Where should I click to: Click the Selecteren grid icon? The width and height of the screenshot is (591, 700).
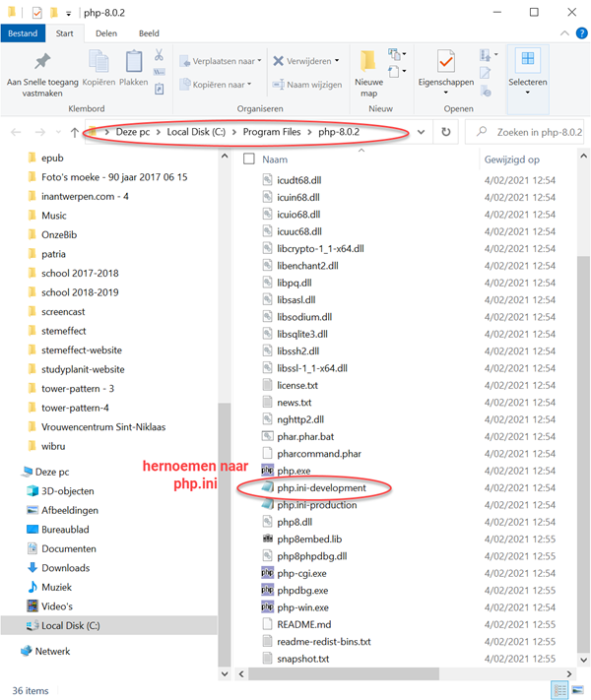tap(528, 59)
